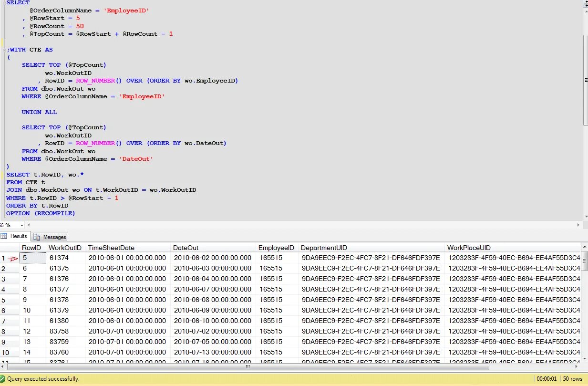Click the WorkOutID cell 61374
588x386 pixels.
pos(66,258)
